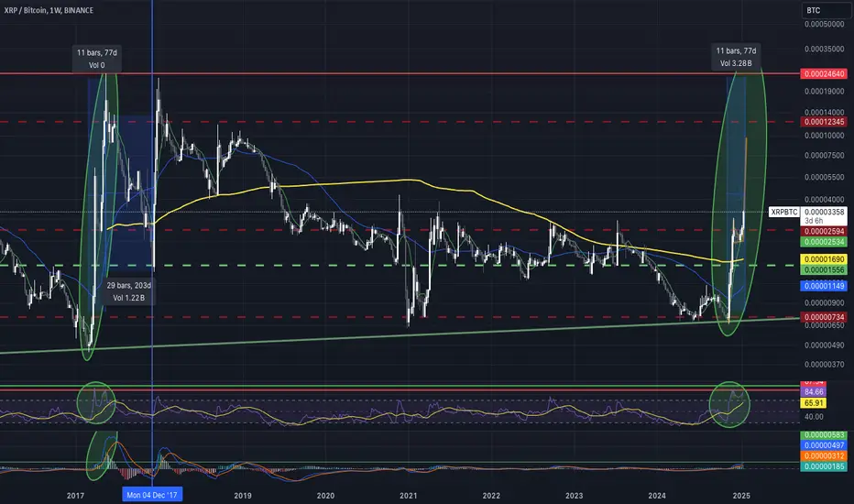Click the 0.00024640 red price label
854x504 pixels.
(x=824, y=73)
